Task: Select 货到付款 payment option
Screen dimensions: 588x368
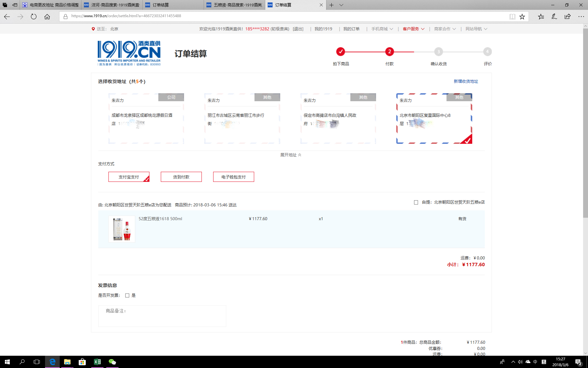Action: pos(181,177)
